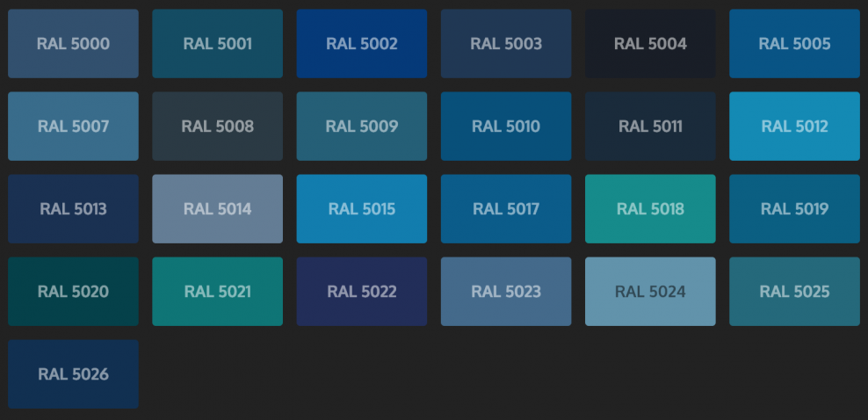This screenshot has width=868, height=420.
Task: Pick the RAL 5002 blue swatch
Action: click(361, 44)
